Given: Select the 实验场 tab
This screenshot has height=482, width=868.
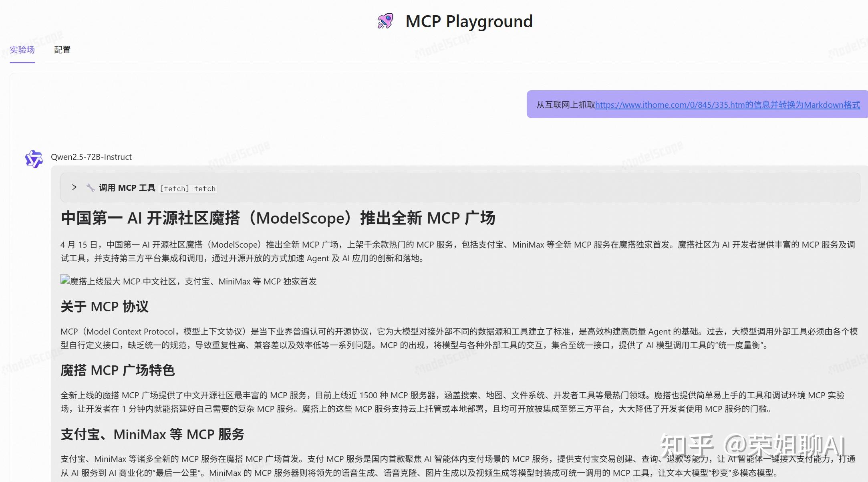Looking at the screenshot, I should pos(22,50).
